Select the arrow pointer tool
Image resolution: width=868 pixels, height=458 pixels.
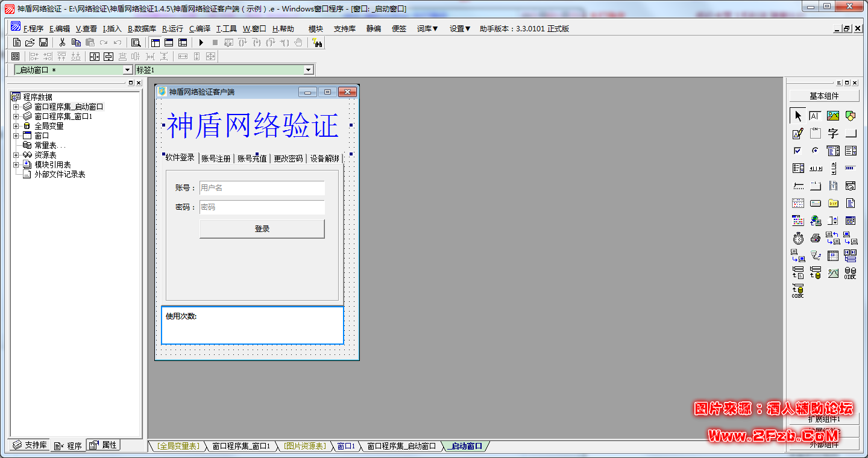[798, 116]
